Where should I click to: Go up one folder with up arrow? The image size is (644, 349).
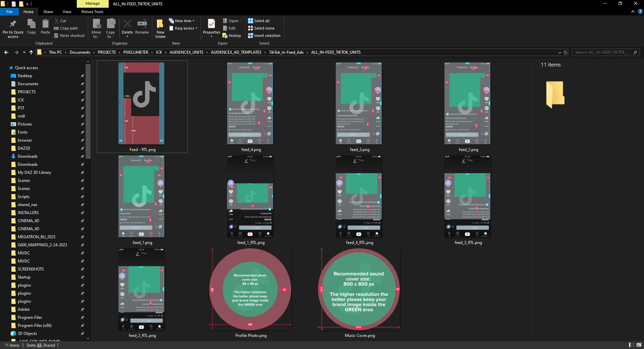click(31, 52)
